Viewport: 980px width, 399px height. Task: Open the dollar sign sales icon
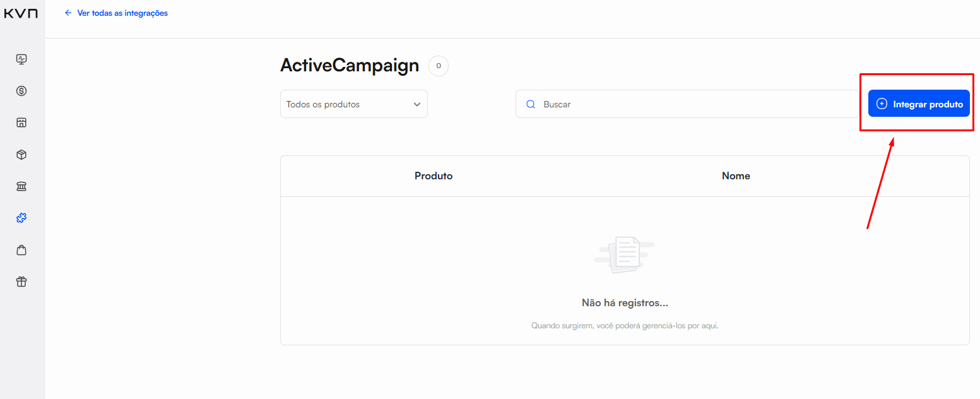coord(21,91)
